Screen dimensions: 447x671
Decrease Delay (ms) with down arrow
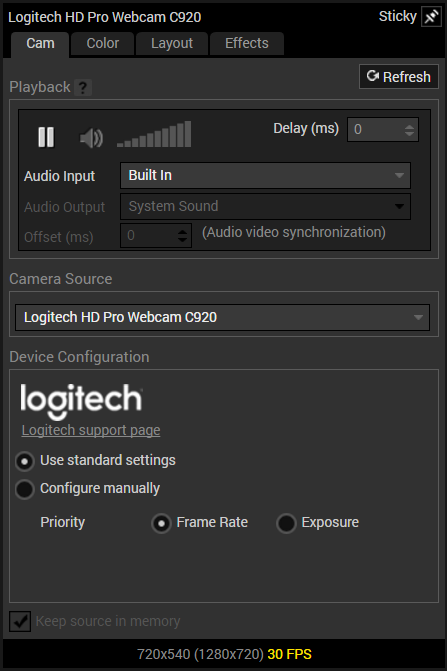[409, 133]
